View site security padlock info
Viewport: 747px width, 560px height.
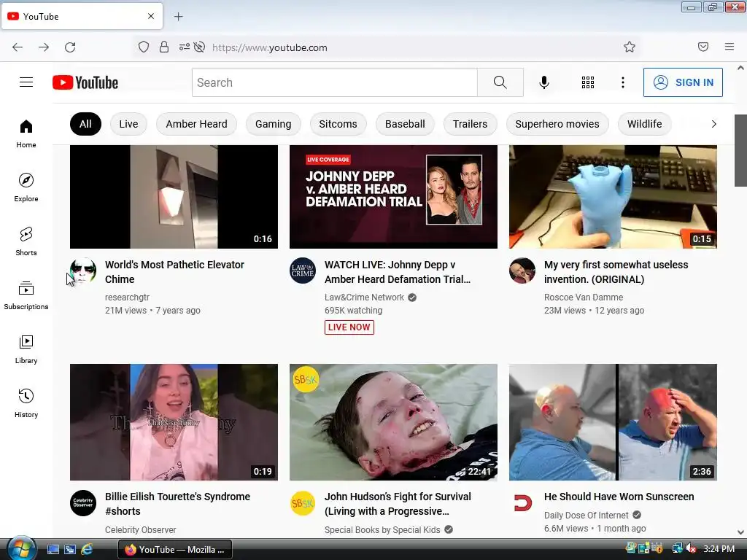[x=164, y=47]
